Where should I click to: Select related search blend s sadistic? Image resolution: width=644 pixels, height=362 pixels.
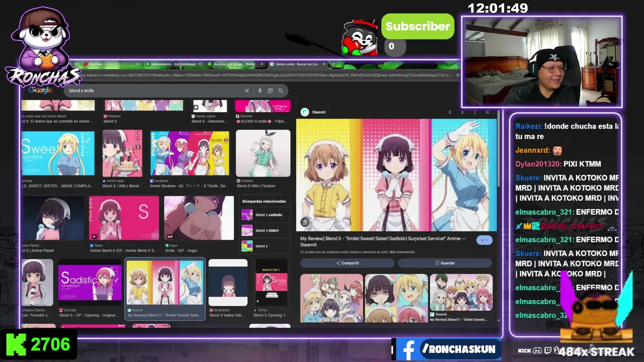pos(265,215)
